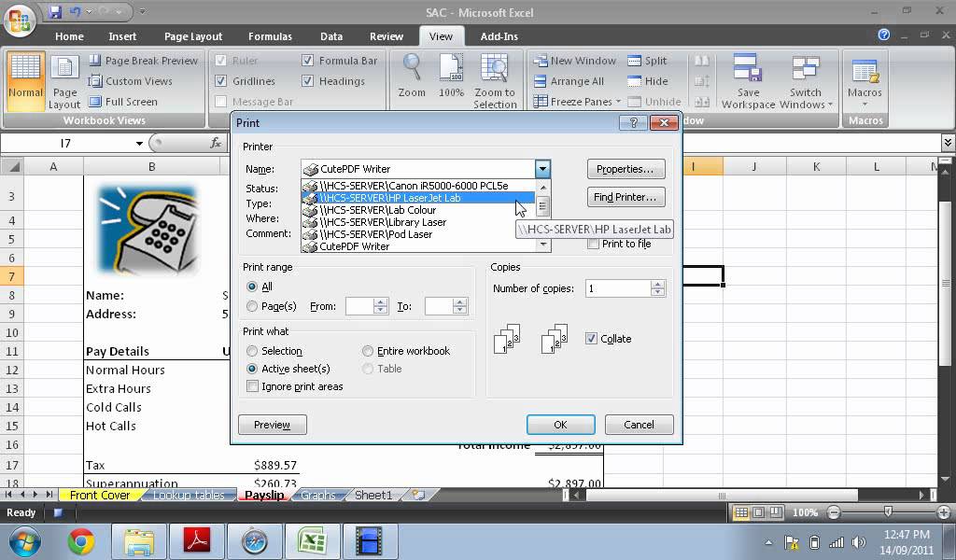Image resolution: width=956 pixels, height=560 pixels.
Task: Open Google Chrome from taskbar
Action: click(80, 541)
